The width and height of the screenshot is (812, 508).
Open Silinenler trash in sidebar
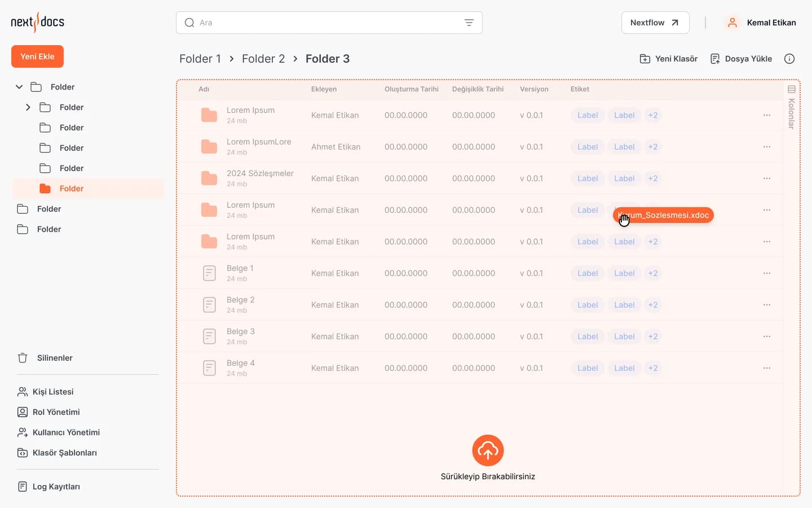[45, 358]
